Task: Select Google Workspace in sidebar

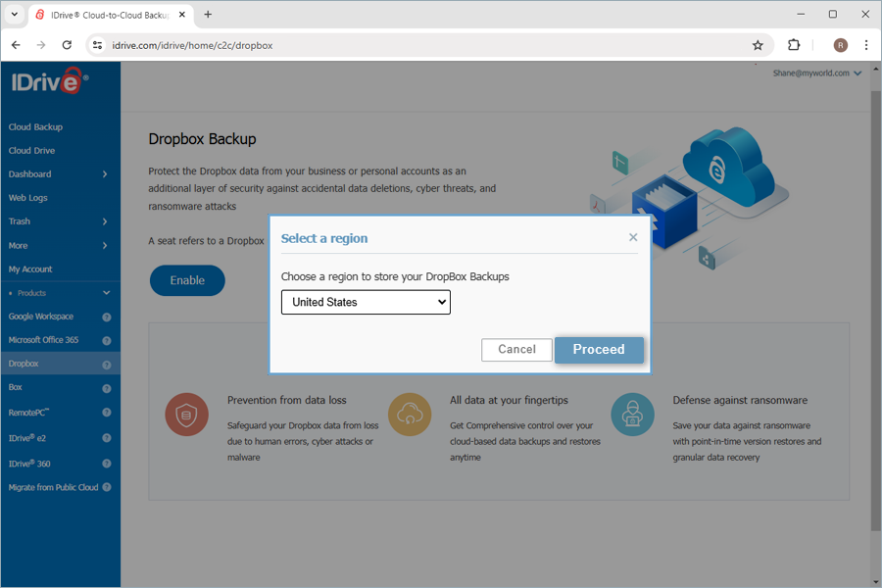Action: click(x=41, y=317)
